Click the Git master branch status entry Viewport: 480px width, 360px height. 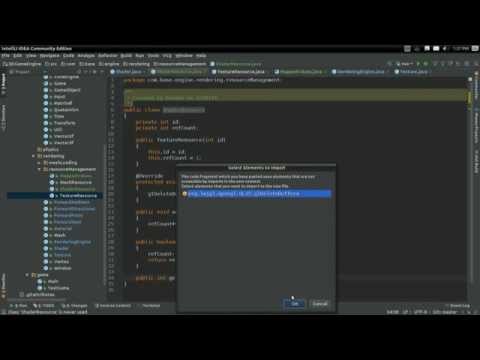pos(445,312)
